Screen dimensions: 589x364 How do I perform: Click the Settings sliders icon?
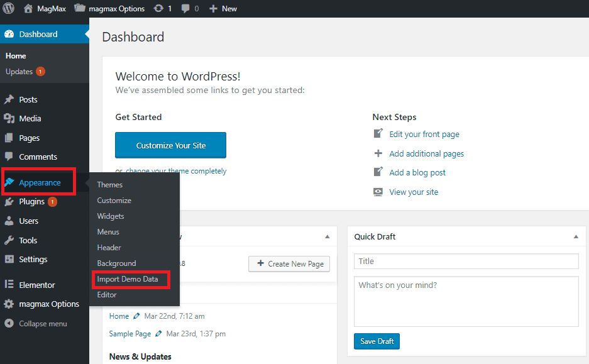click(x=9, y=259)
